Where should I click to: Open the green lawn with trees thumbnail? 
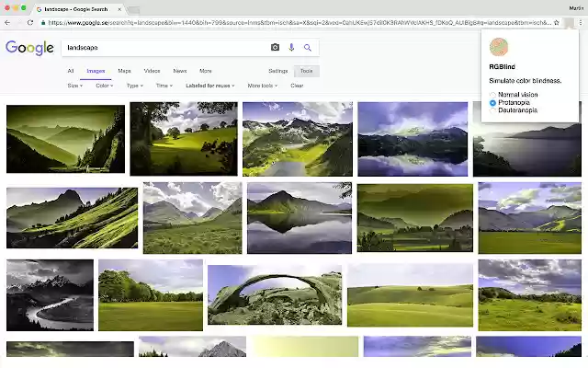tap(151, 294)
